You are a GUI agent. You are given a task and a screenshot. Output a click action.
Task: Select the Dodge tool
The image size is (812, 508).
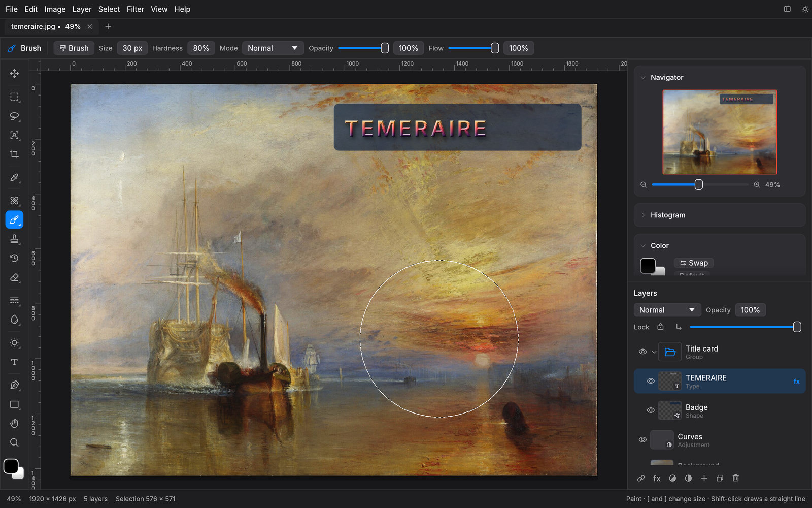[14, 342]
